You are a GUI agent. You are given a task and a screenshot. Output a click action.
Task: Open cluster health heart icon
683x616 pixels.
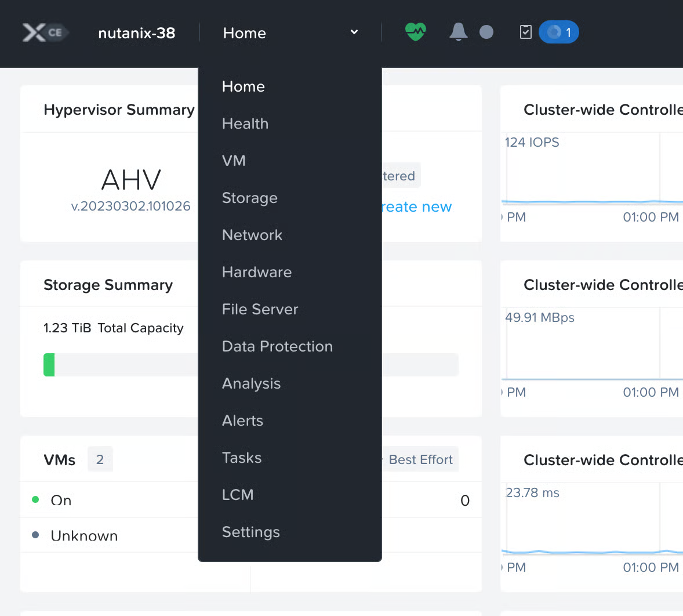[x=415, y=32]
